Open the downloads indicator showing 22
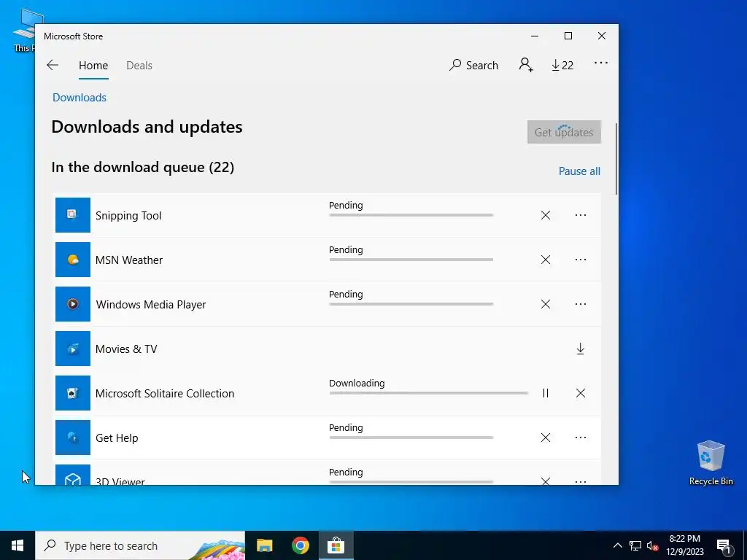This screenshot has height=560, width=747. click(562, 65)
